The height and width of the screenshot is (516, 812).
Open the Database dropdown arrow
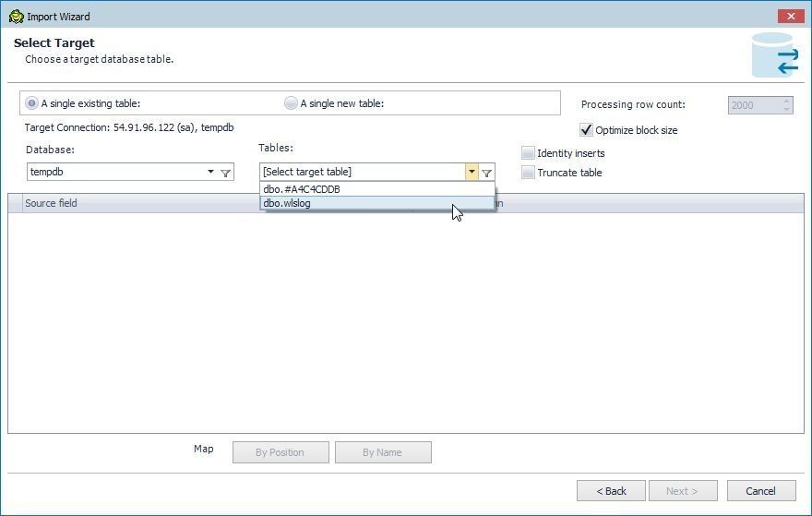click(x=210, y=172)
